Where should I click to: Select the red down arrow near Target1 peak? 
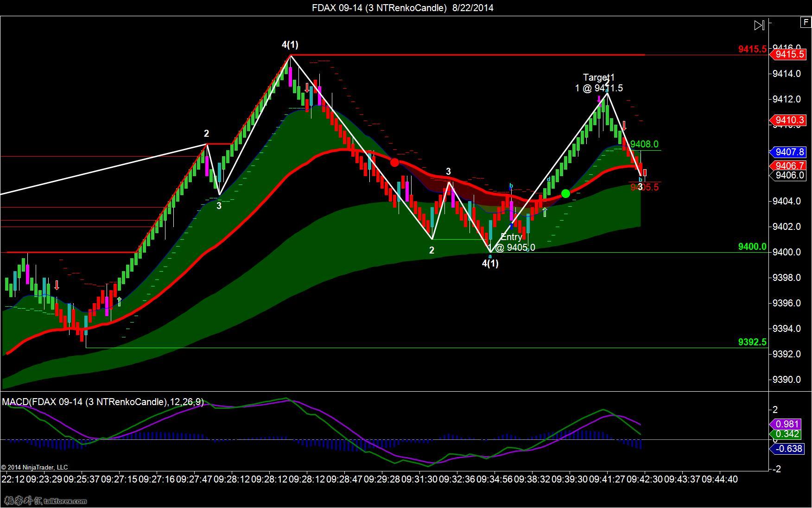point(624,125)
